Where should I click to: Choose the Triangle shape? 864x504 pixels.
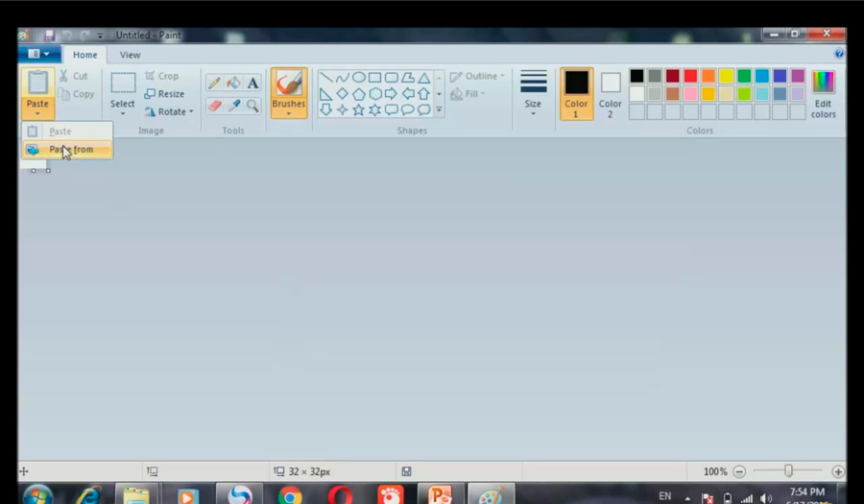click(x=423, y=78)
